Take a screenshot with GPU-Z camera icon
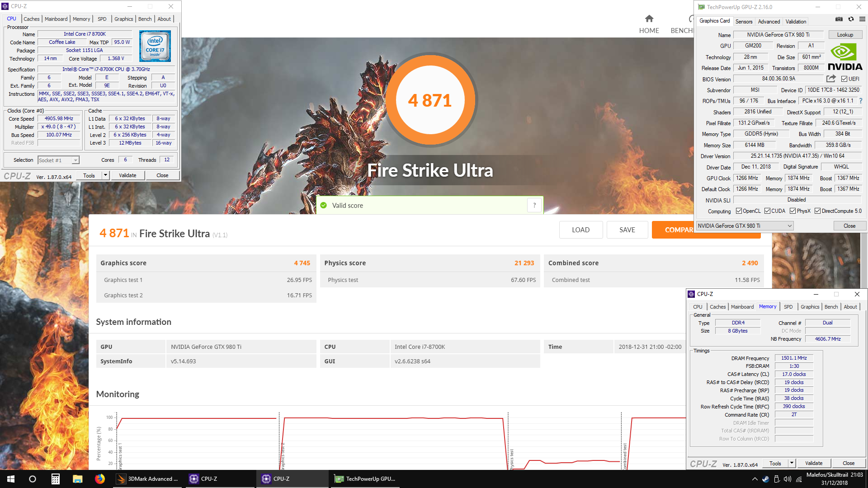 point(839,19)
